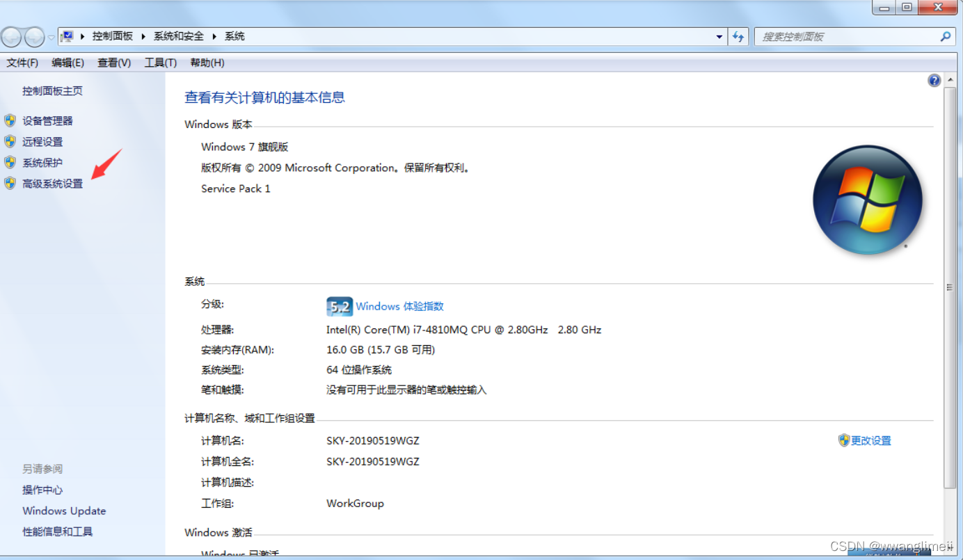Open the address bar history dropdown

(x=719, y=37)
